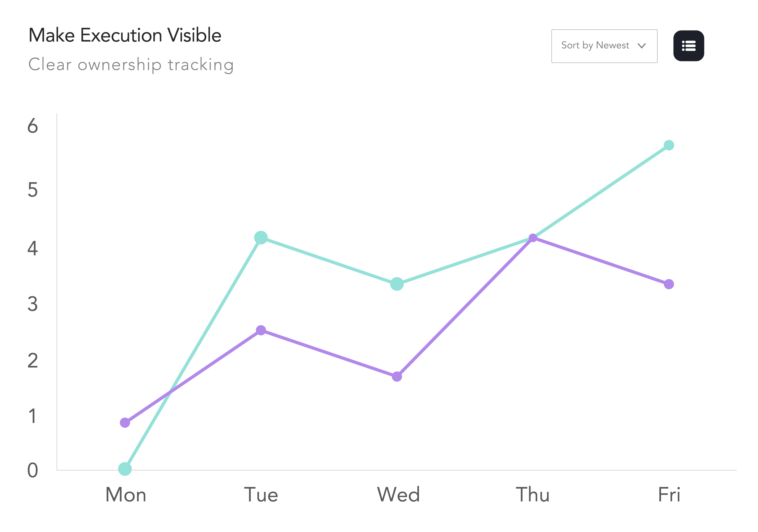758x532 pixels.
Task: Click the Wed label on the x-axis
Action: click(398, 495)
